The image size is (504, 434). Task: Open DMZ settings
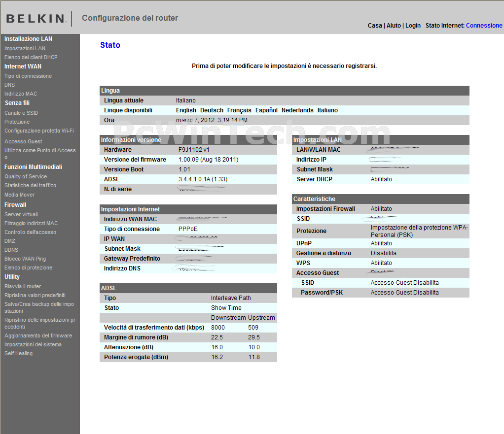tap(10, 241)
